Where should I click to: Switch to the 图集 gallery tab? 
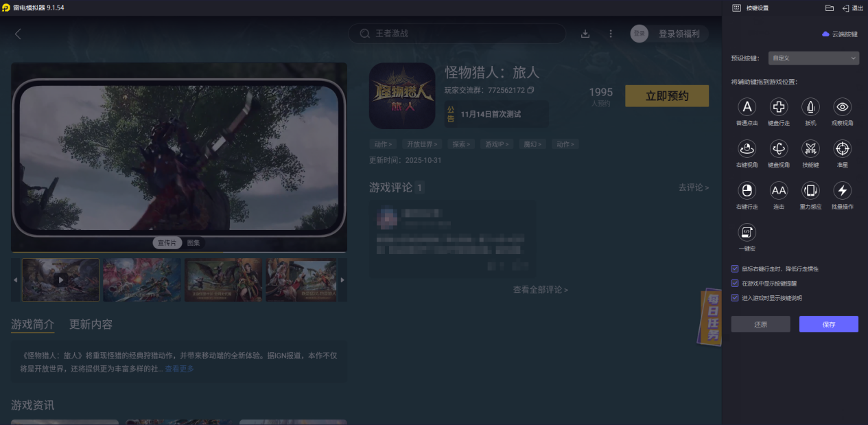pos(196,242)
